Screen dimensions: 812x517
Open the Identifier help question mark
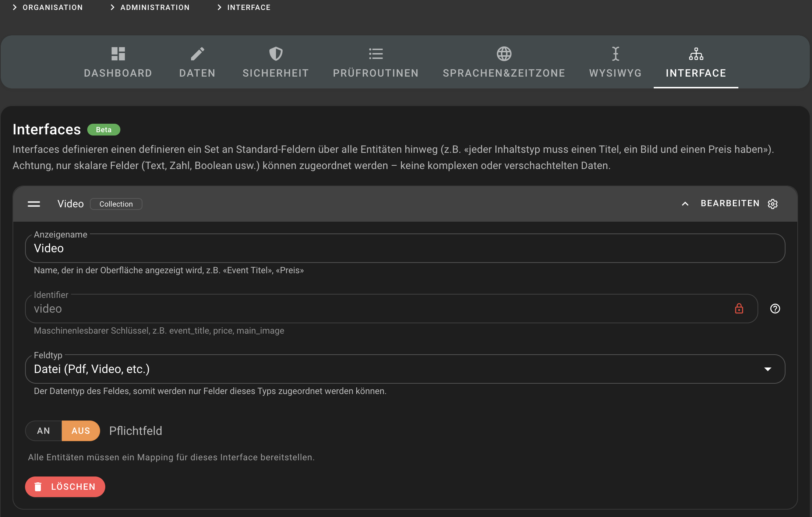click(775, 309)
